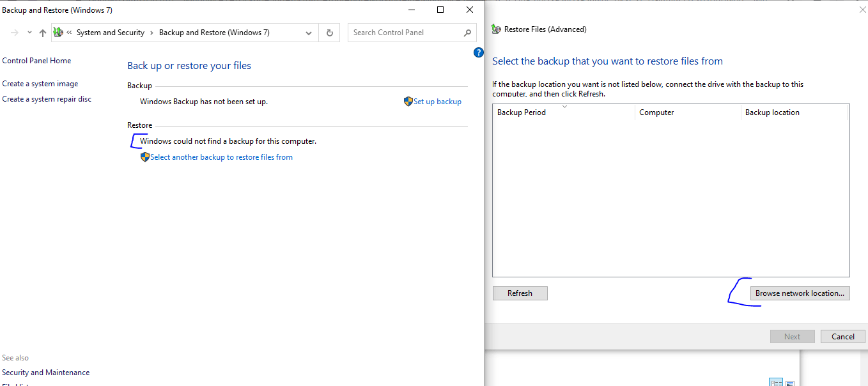
Task: Click the shield icon beside Set up backup
Action: pos(408,102)
